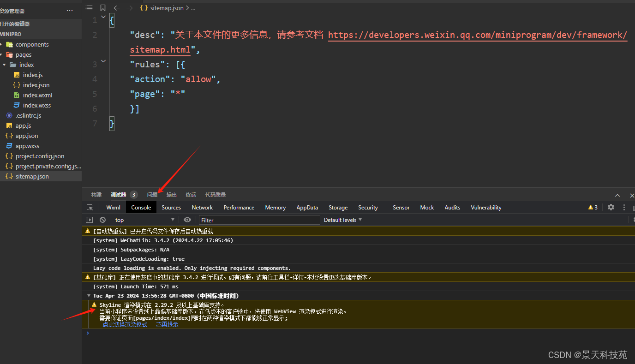The height and width of the screenshot is (364, 635).
Task: Switch to the 代码质量 tab
Action: [x=216, y=195]
